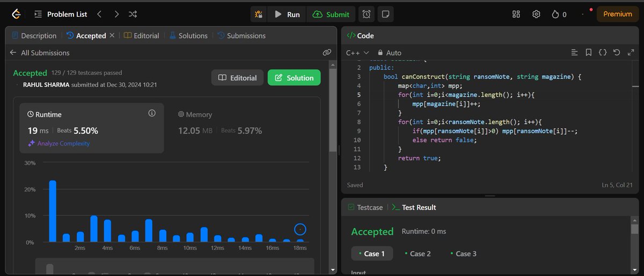Click the Premium button
Screen dimensions: 644x276
(x=618, y=14)
